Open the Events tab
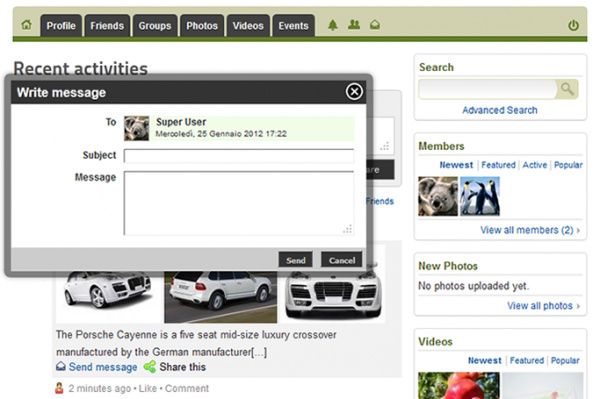This screenshot has height=399, width=600. pyautogui.click(x=293, y=26)
